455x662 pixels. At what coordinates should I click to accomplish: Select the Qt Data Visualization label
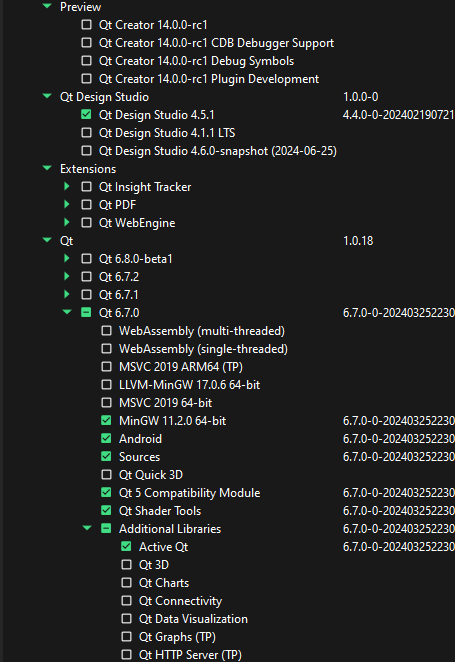[x=193, y=619]
